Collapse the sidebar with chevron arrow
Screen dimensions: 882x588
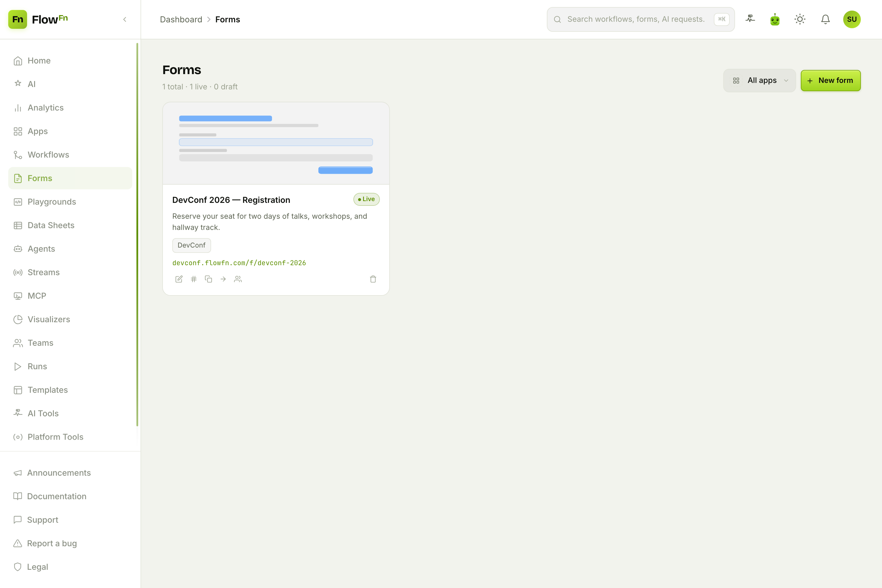click(125, 19)
